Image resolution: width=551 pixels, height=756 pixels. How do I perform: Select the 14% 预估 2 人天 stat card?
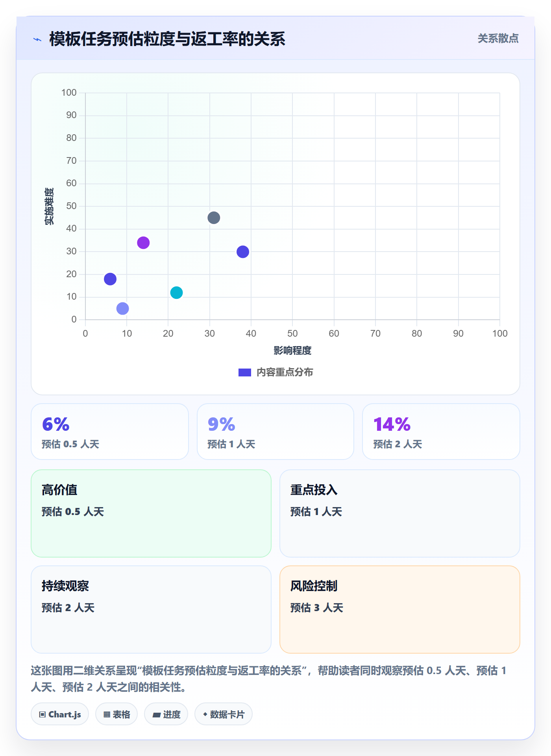[441, 432]
